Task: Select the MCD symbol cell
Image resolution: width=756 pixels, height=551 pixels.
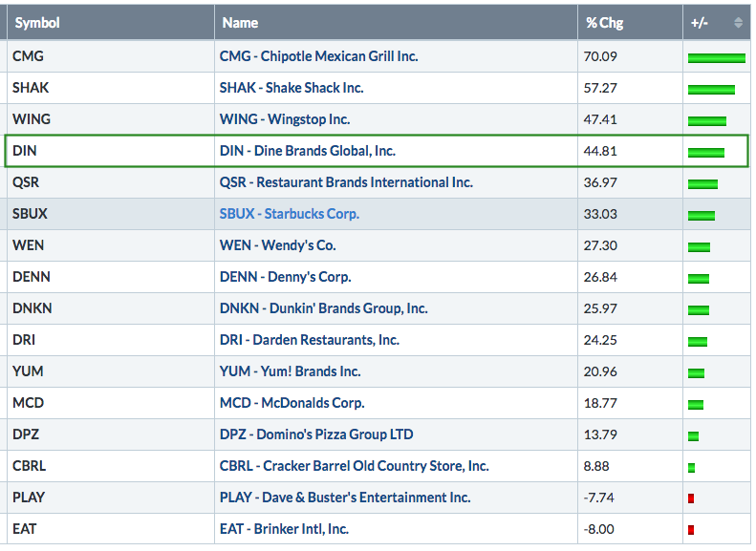Action: point(111,403)
